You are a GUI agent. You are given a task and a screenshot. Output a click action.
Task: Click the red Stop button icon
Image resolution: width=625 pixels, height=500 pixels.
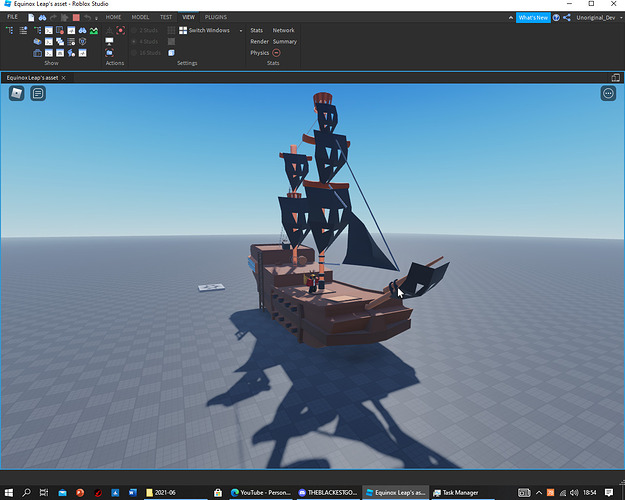click(76, 17)
